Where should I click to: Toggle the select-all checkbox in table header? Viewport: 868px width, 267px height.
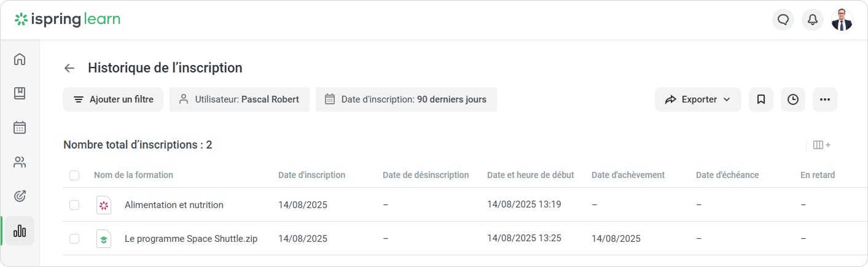74,176
